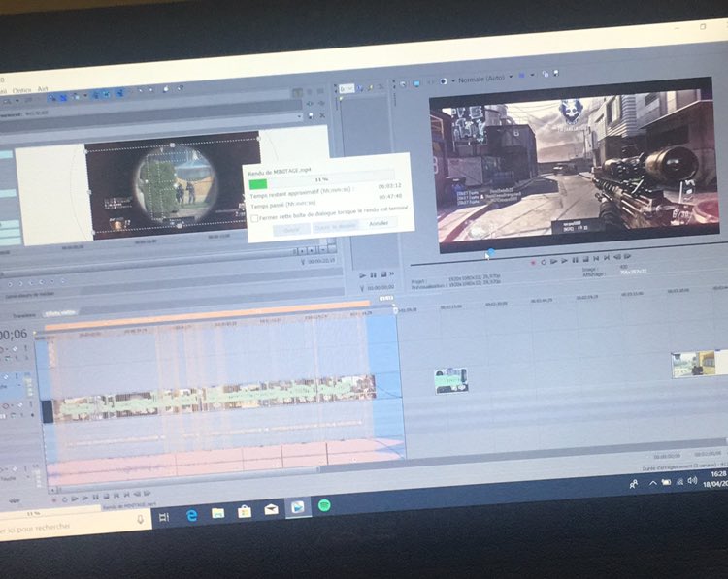Click the Windows search box
This screenshot has height=579, width=728.
tap(75, 525)
